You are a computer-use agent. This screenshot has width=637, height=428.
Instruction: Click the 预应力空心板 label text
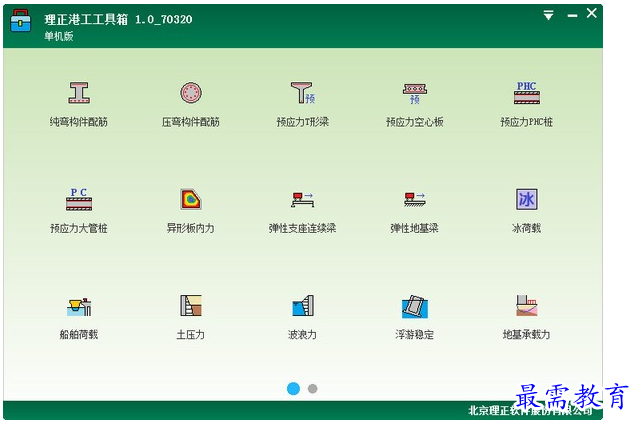pos(415,122)
